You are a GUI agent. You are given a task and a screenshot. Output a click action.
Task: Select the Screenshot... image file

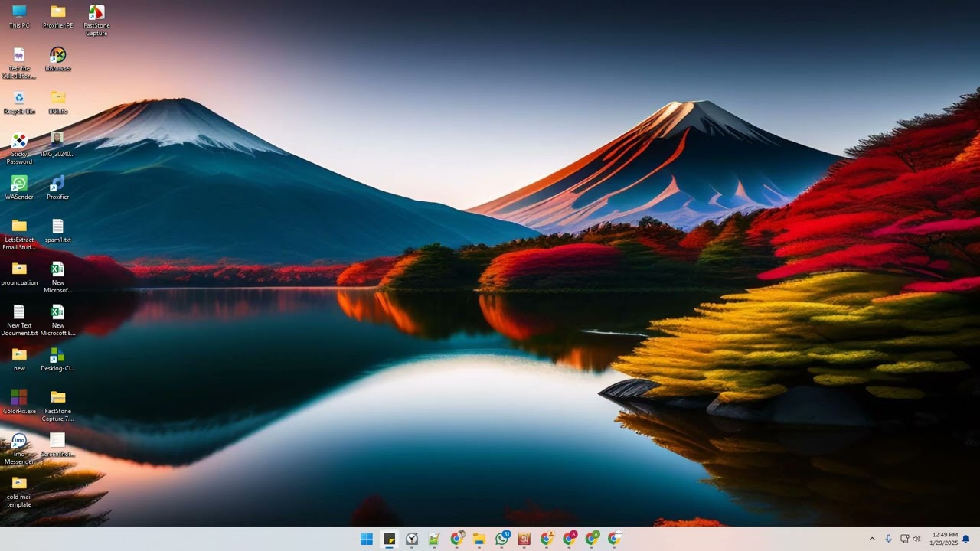58,445
